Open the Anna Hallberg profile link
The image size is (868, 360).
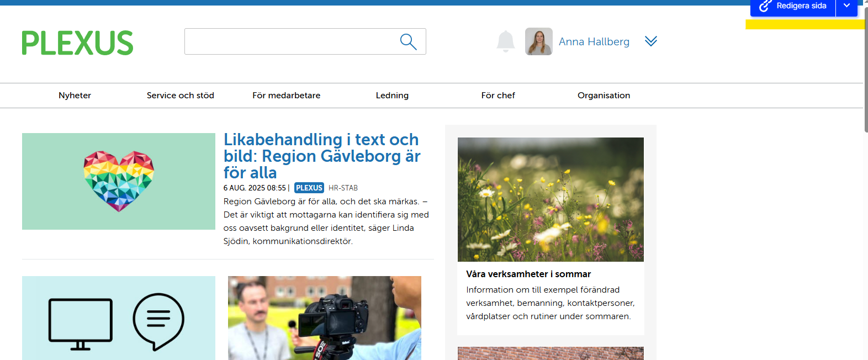[594, 41]
